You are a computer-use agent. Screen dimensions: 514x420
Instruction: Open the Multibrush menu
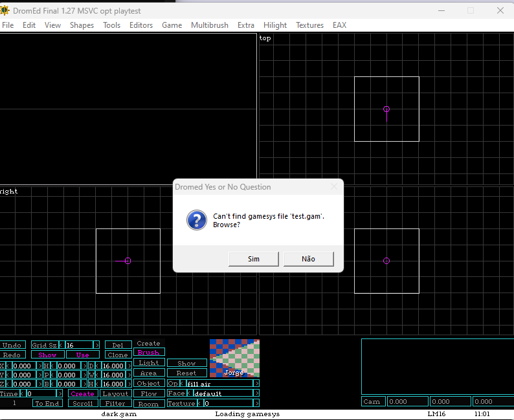tap(210, 25)
